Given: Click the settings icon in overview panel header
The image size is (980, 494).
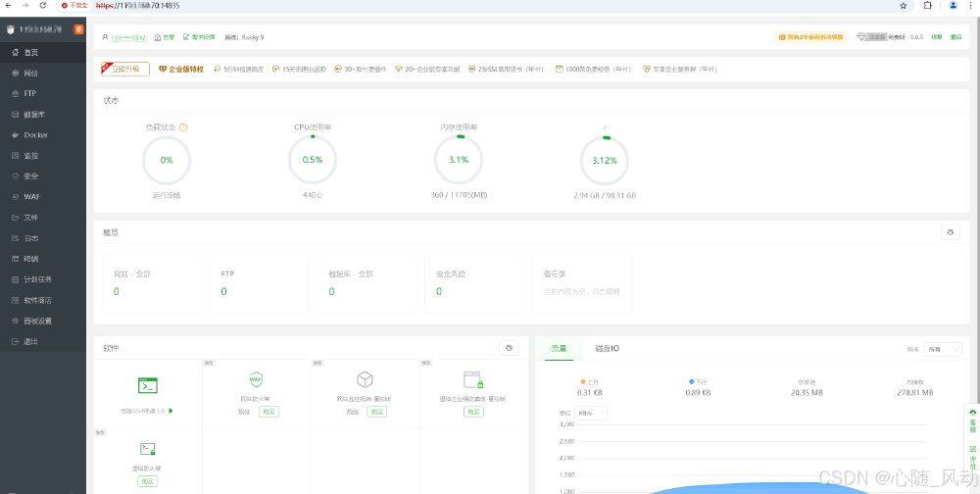Looking at the screenshot, I should click(949, 232).
